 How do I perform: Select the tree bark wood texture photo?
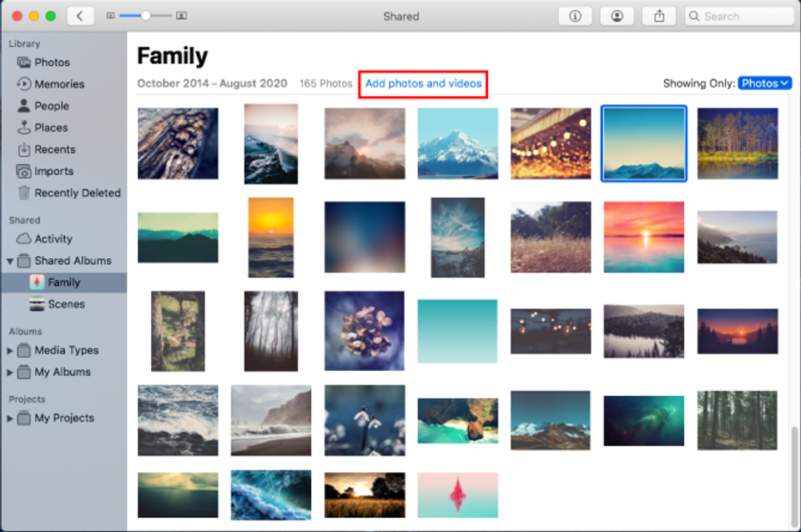point(178,143)
